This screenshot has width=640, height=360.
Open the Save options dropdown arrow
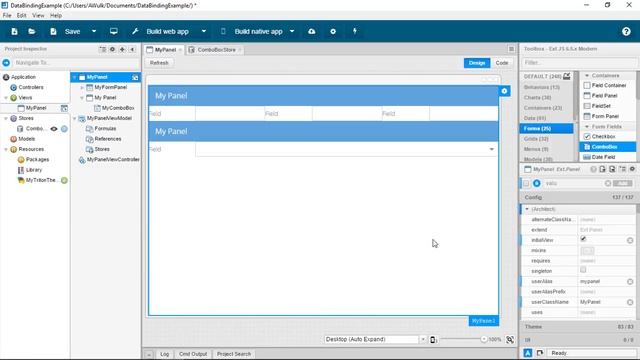pos(94,31)
